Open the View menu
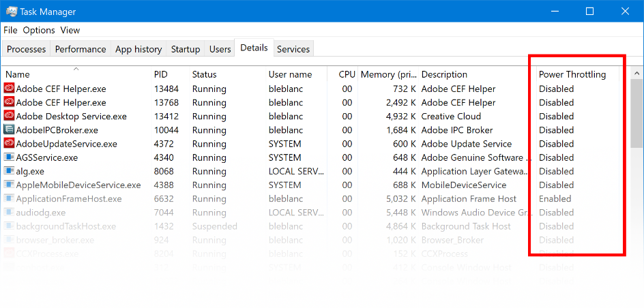 pyautogui.click(x=70, y=30)
